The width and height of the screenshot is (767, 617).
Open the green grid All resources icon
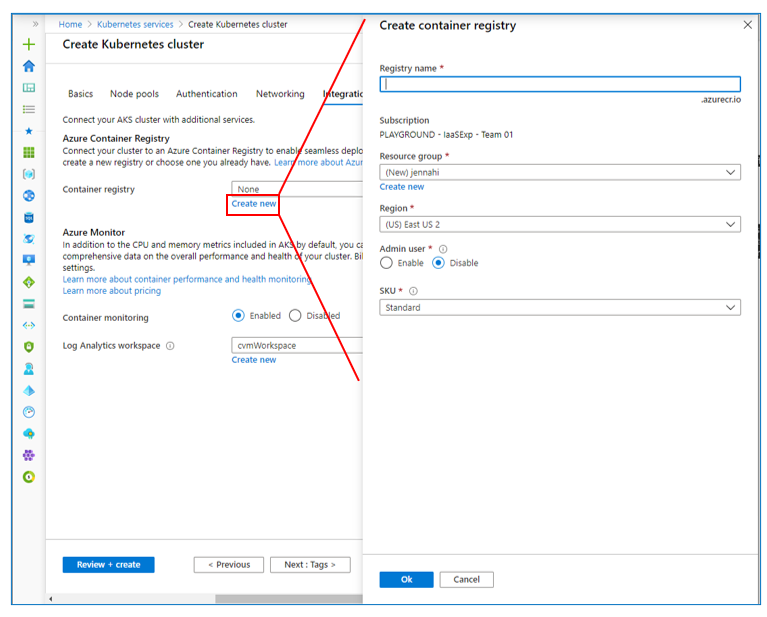point(29,152)
